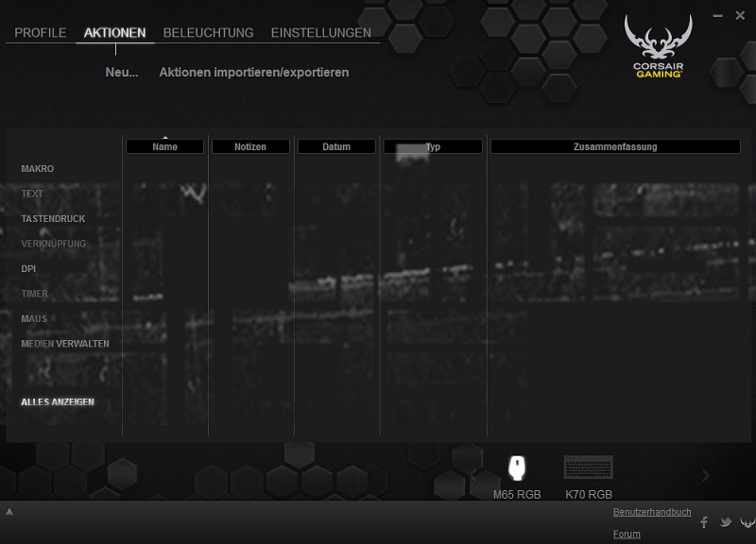The height and width of the screenshot is (544, 756).
Task: Open the Corsair Facebook page
Action: point(704,522)
